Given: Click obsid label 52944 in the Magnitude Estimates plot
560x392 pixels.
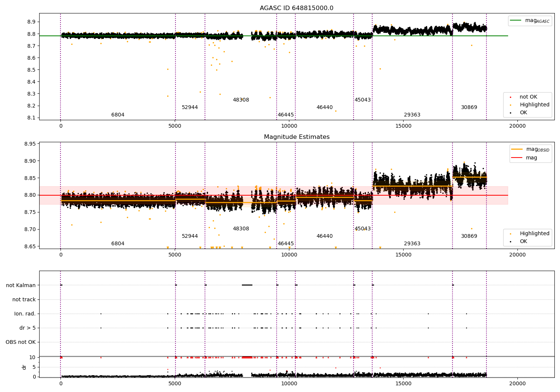Looking at the screenshot, I should (x=190, y=236).
